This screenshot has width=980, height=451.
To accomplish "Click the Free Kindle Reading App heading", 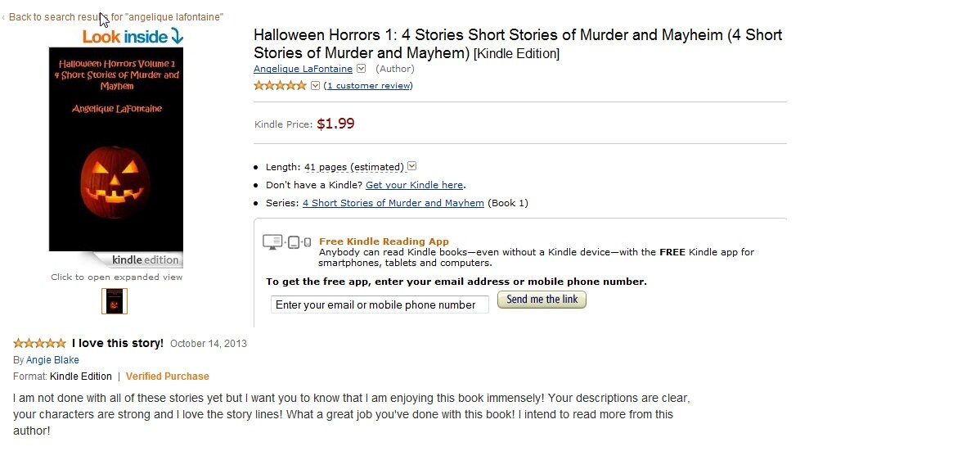I will (384, 241).
